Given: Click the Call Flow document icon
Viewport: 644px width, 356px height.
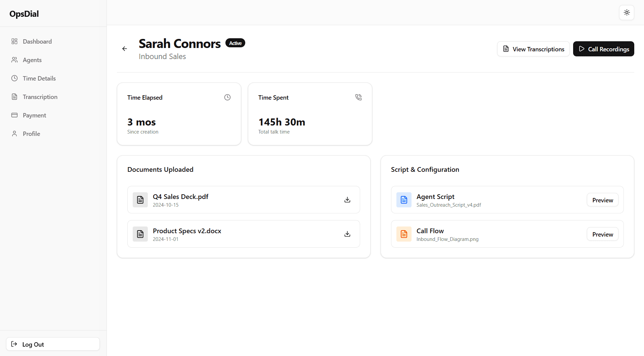Looking at the screenshot, I should pos(404,234).
